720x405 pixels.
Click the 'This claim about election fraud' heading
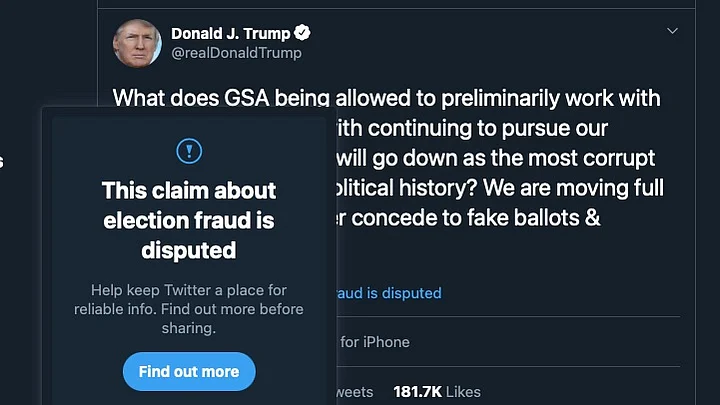189,204
